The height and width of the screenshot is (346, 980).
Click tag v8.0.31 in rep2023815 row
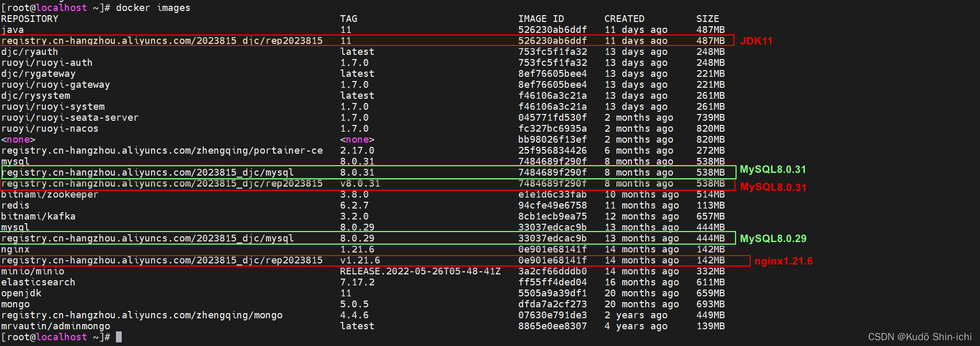point(360,183)
